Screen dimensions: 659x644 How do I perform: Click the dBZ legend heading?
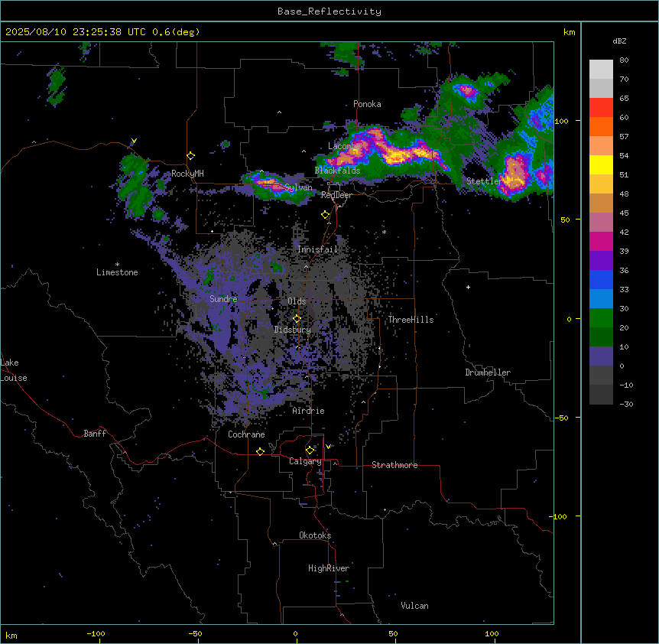coord(619,41)
